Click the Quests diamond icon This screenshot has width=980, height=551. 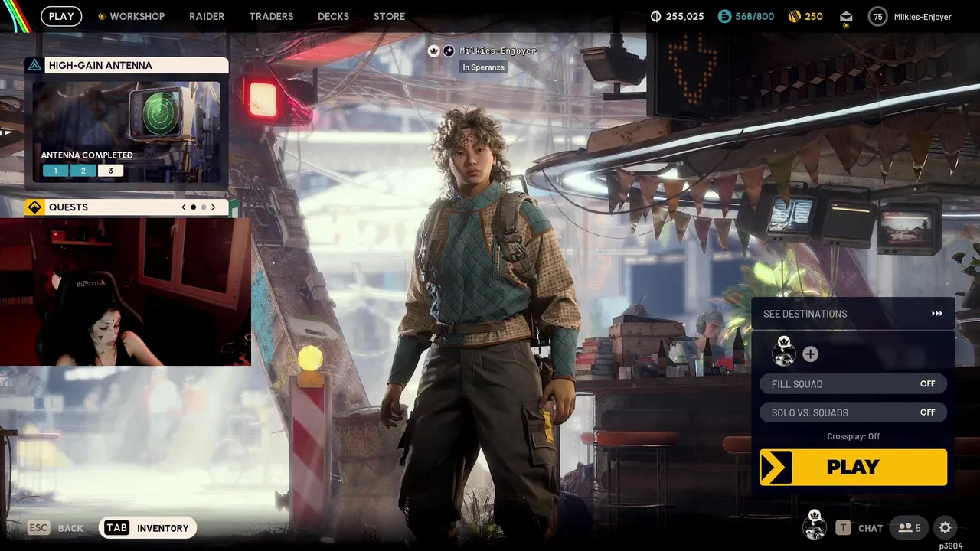click(x=34, y=207)
